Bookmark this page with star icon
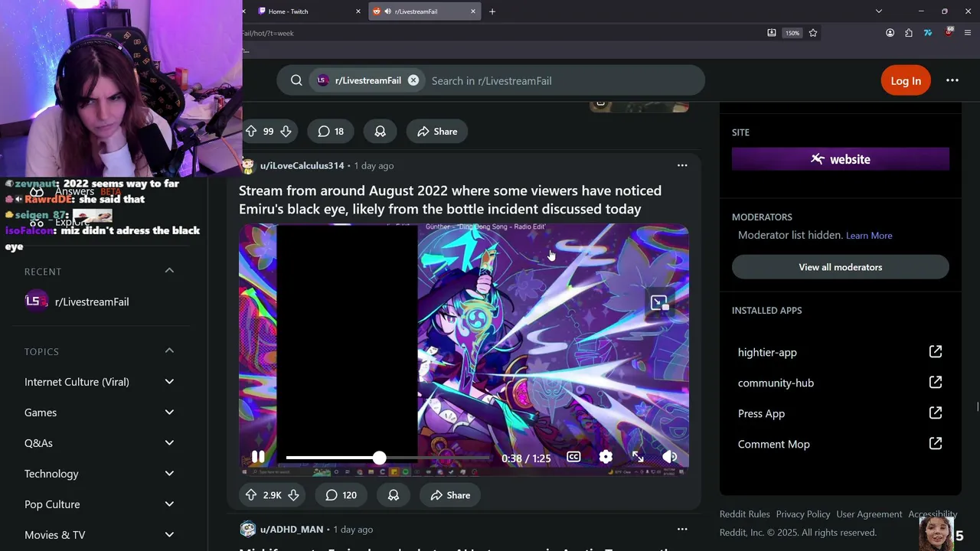Image resolution: width=980 pixels, height=551 pixels. (x=813, y=33)
